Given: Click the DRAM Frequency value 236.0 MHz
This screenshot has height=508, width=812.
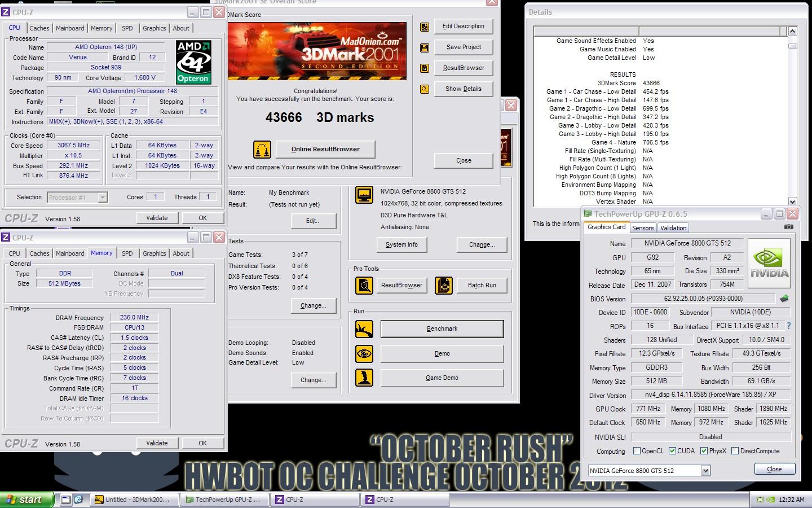Looking at the screenshot, I should tap(134, 318).
